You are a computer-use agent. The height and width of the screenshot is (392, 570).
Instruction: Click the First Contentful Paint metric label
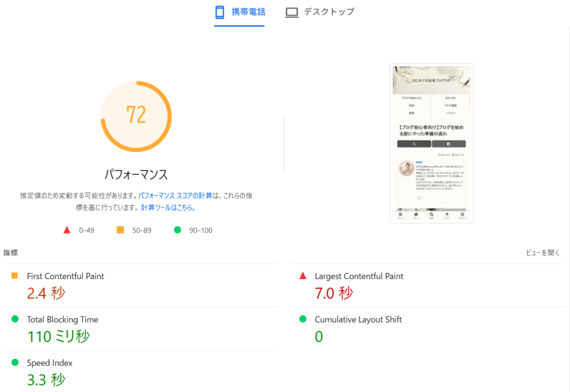pos(65,276)
